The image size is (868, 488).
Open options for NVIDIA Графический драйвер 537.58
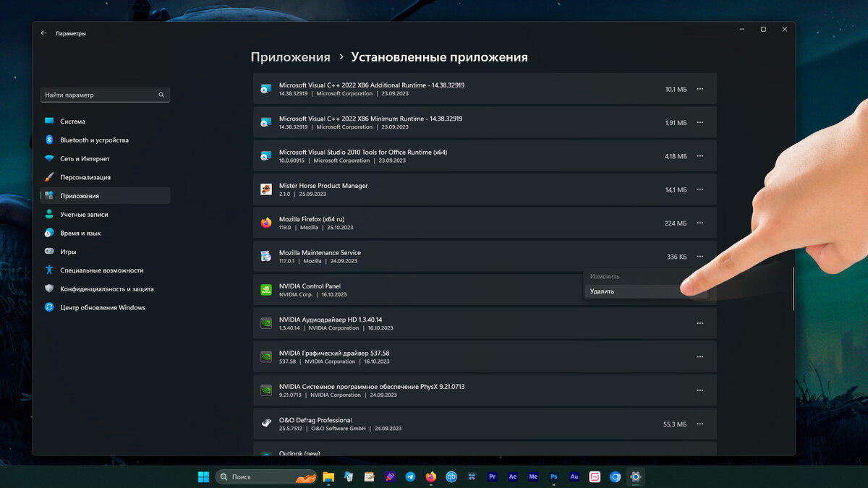click(x=699, y=356)
